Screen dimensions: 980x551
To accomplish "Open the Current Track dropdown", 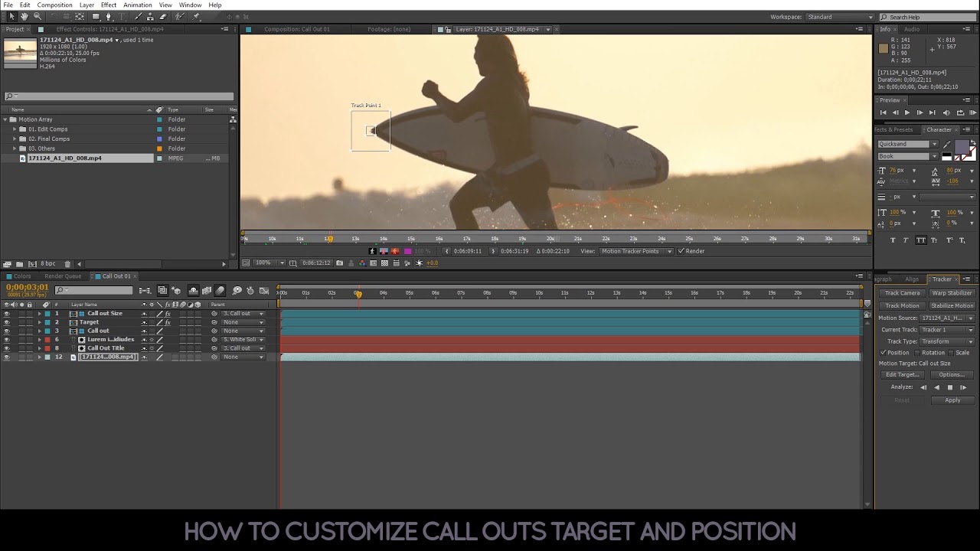I will [x=948, y=330].
